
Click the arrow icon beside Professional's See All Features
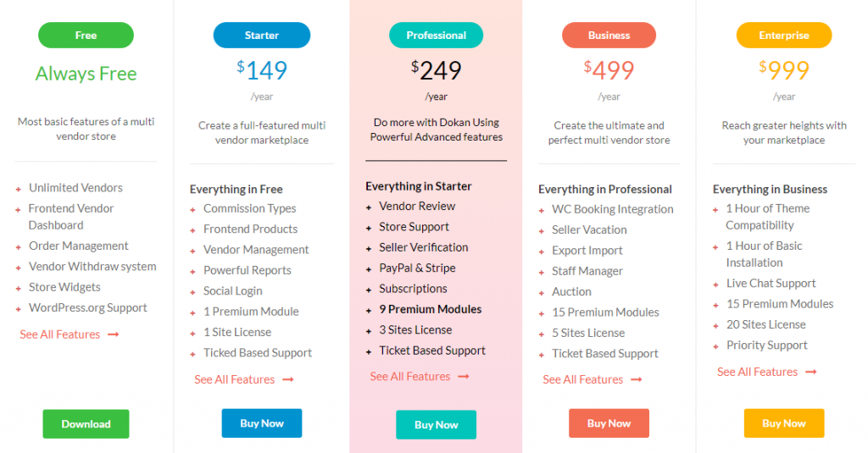(x=464, y=377)
